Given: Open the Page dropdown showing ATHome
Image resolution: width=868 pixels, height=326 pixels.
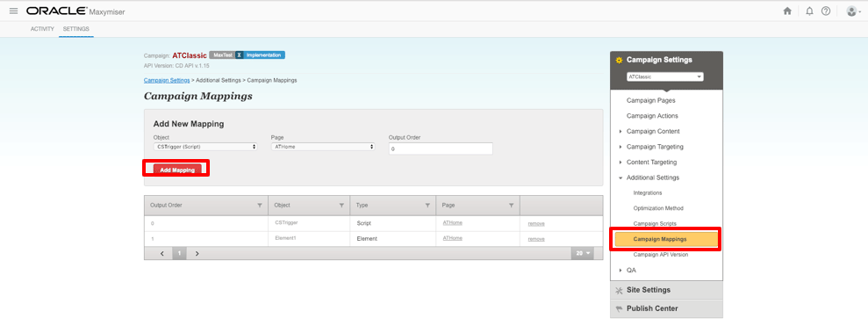Looking at the screenshot, I should (x=323, y=147).
